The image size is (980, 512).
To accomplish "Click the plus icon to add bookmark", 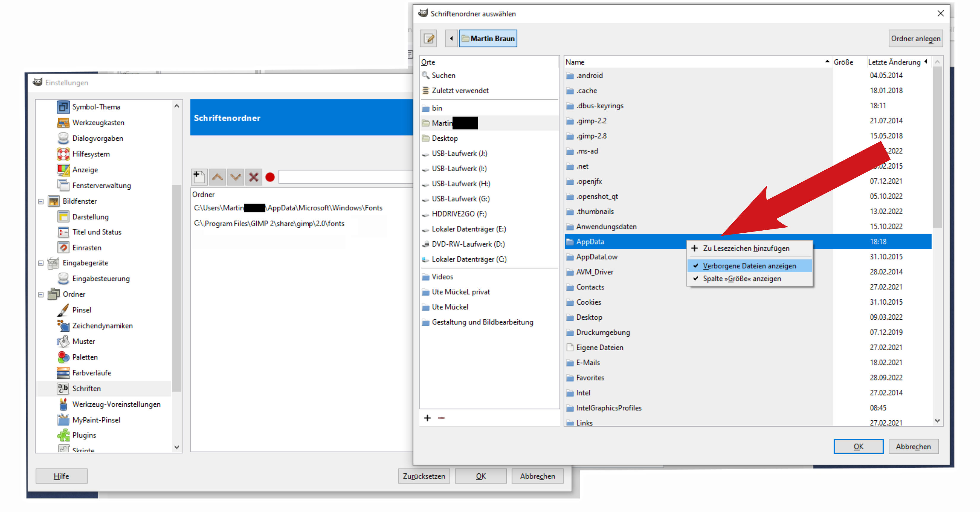I will tap(427, 418).
